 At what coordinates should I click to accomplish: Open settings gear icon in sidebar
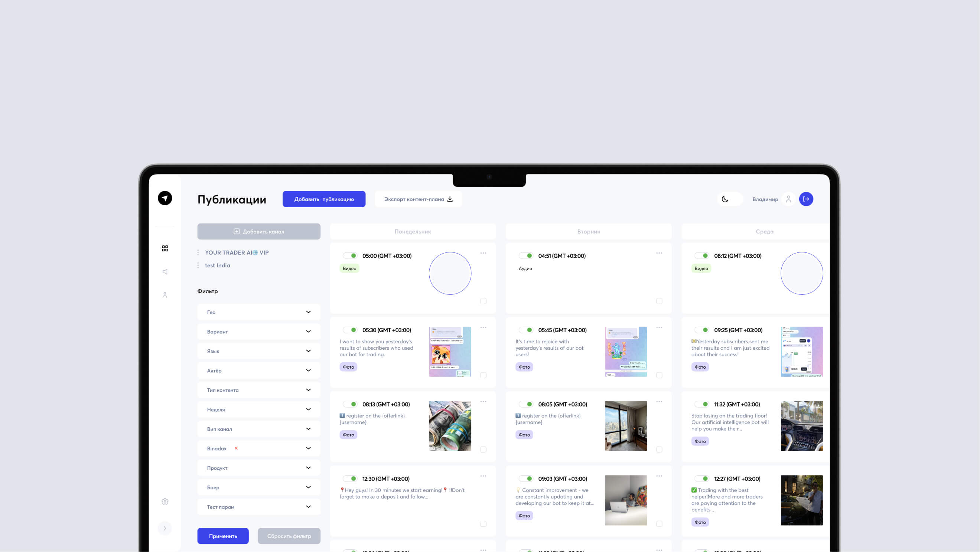[165, 501]
